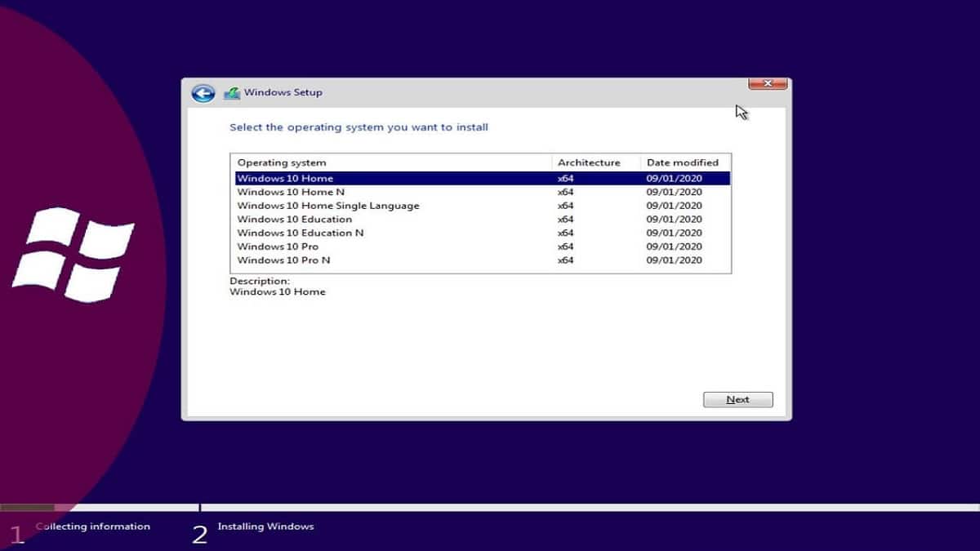Viewport: 980px width, 551px height.
Task: Close the Windows Setup dialog
Action: tap(767, 84)
